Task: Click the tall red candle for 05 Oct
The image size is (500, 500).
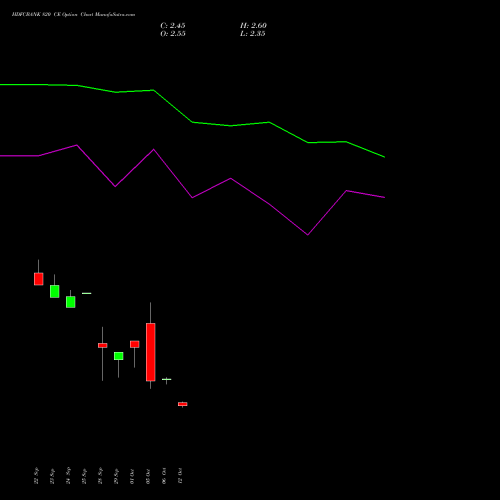Action: [151, 352]
